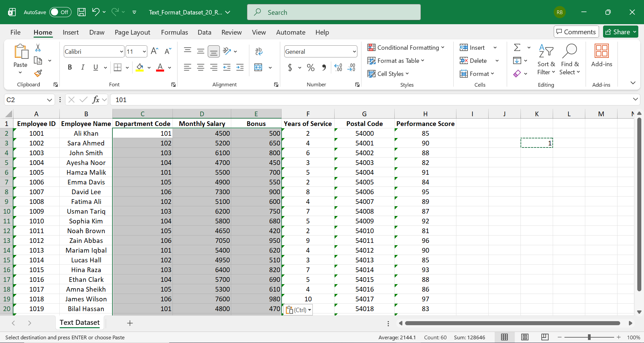Toggle center horizontal alignment
This screenshot has height=343, width=644.
(x=201, y=68)
